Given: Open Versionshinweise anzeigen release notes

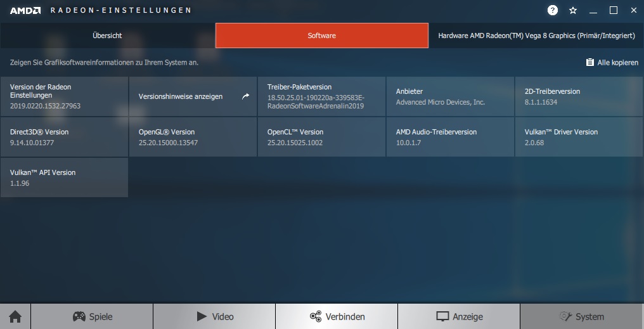Looking at the screenshot, I should click(x=193, y=96).
